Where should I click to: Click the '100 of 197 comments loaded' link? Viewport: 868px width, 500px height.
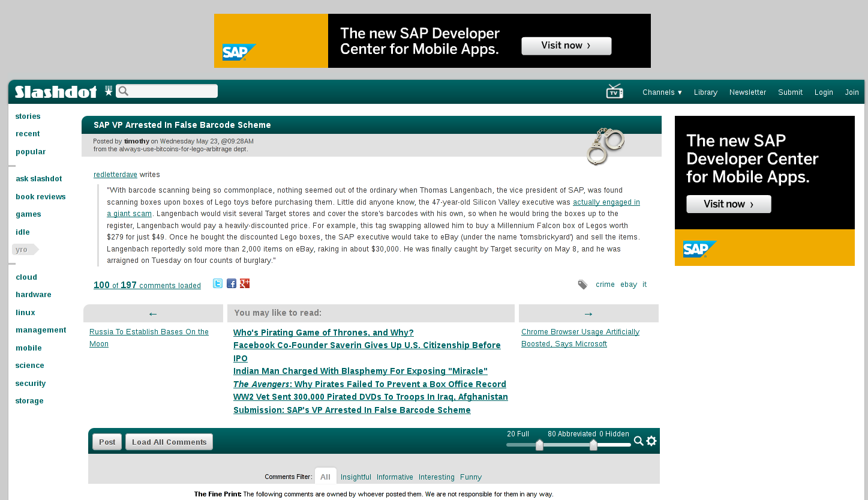click(x=147, y=285)
